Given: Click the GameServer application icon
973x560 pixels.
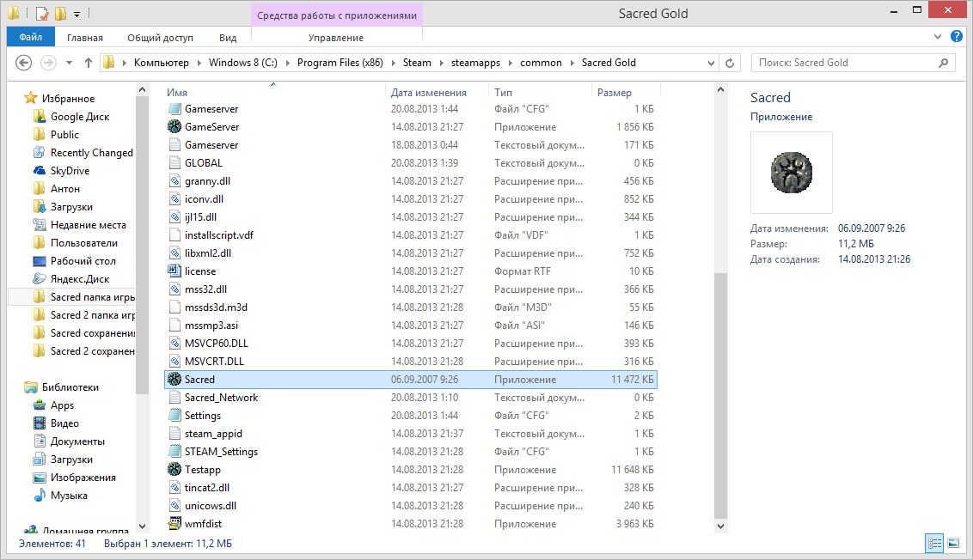Looking at the screenshot, I should click(x=174, y=126).
